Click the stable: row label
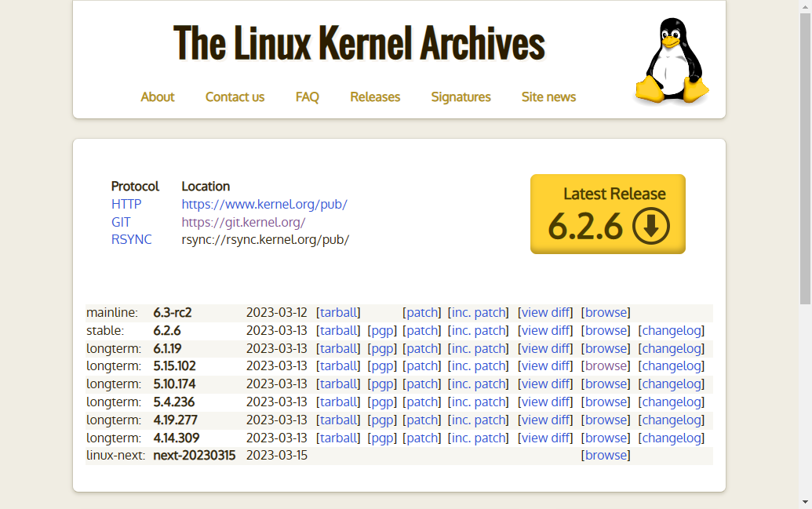 [105, 331]
